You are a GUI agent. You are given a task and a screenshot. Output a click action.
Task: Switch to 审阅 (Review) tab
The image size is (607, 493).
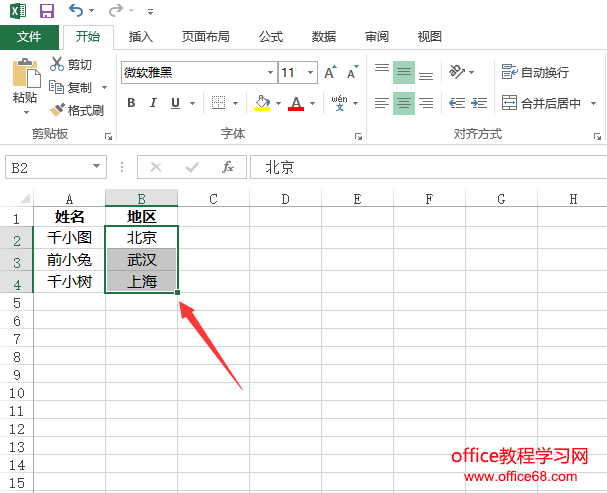click(x=377, y=37)
